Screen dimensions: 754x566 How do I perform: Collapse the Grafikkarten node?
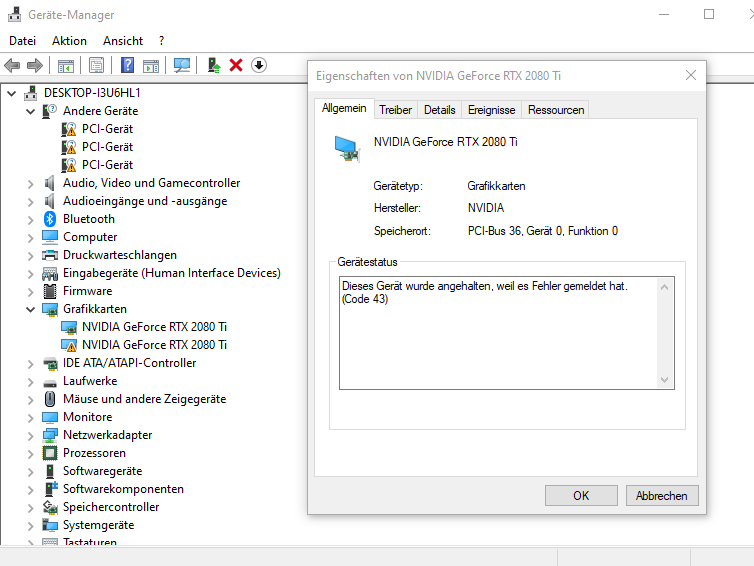(x=31, y=309)
